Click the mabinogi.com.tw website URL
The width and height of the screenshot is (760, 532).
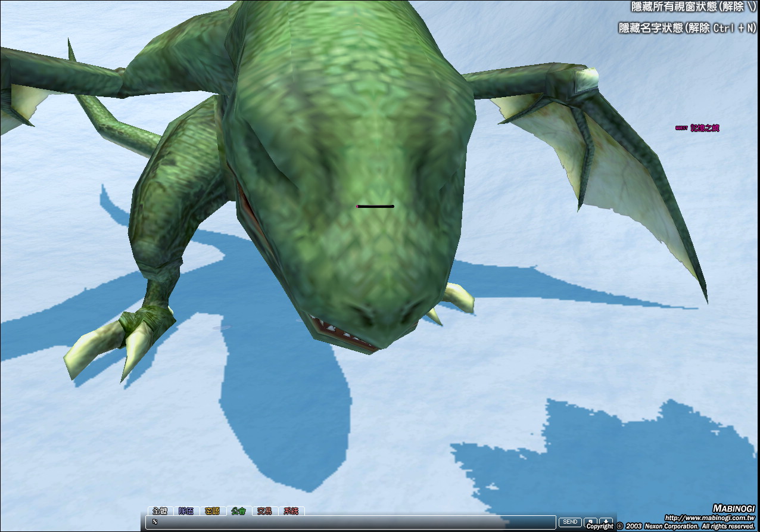[709, 518]
